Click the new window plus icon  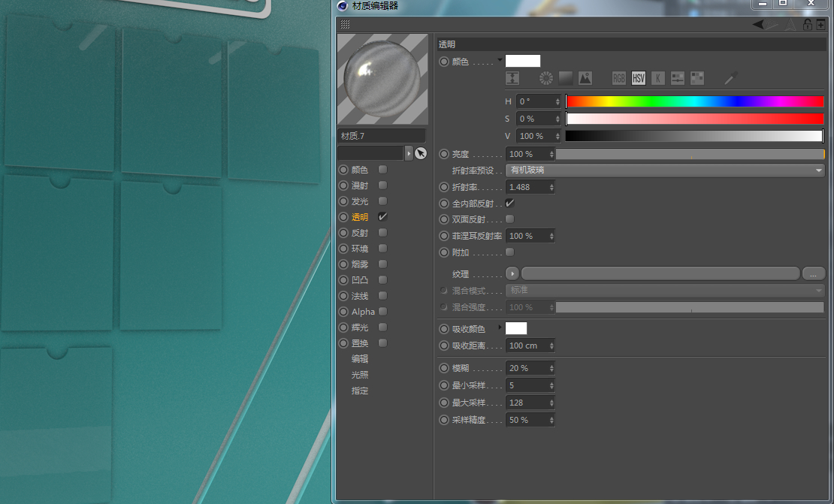820,25
